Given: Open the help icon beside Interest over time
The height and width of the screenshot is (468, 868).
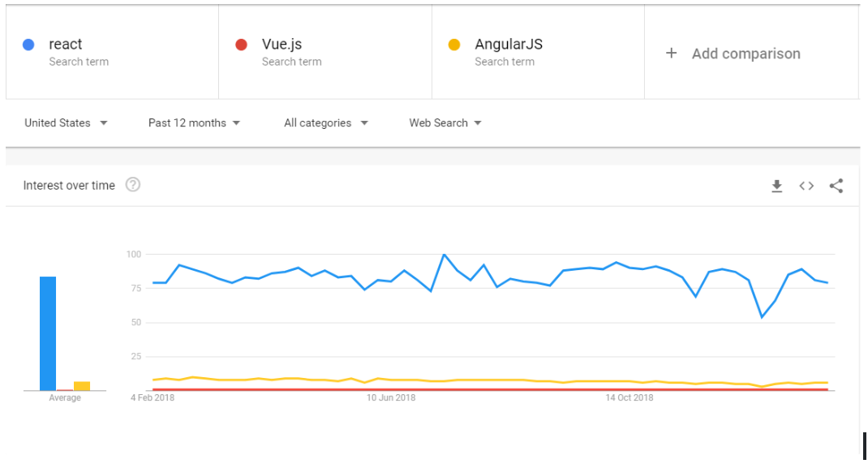Looking at the screenshot, I should pos(133,185).
